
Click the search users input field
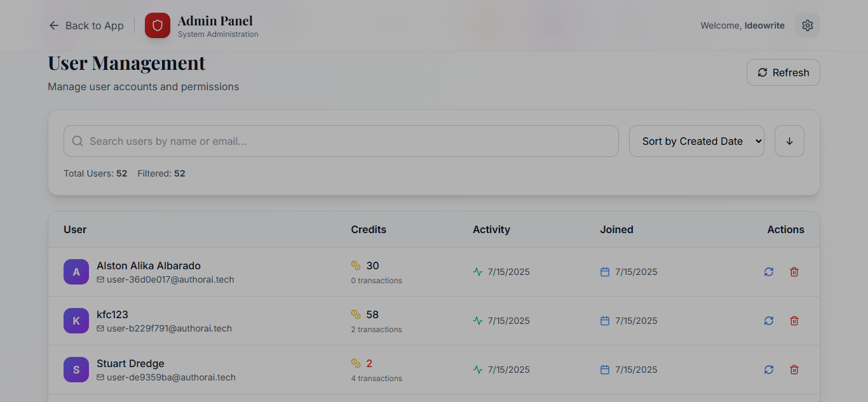coord(341,141)
